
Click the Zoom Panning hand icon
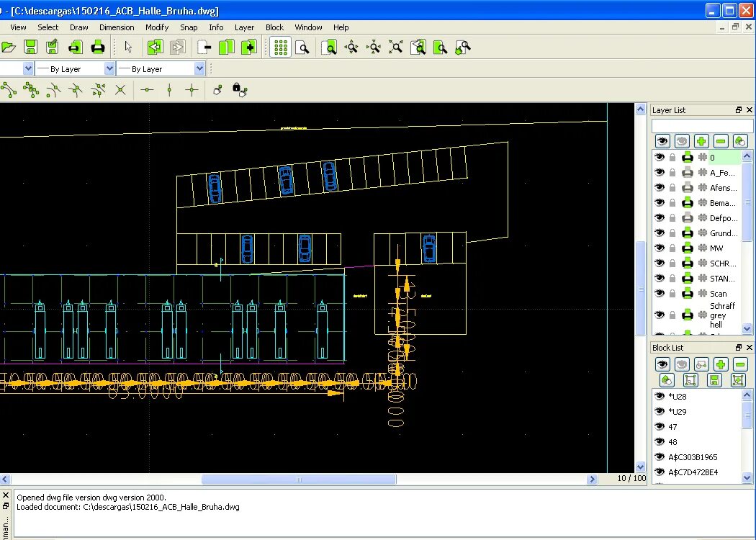coord(462,48)
